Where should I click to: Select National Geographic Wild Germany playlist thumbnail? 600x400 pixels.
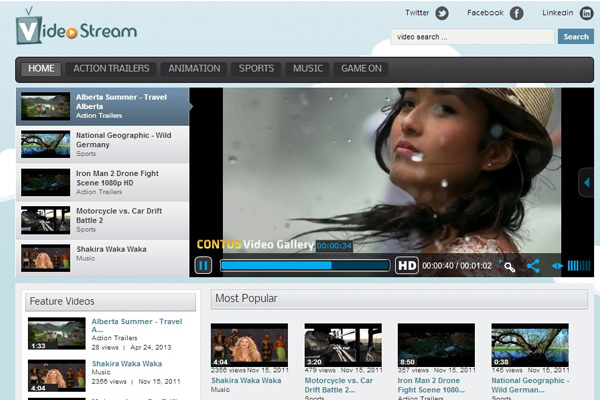coord(46,144)
